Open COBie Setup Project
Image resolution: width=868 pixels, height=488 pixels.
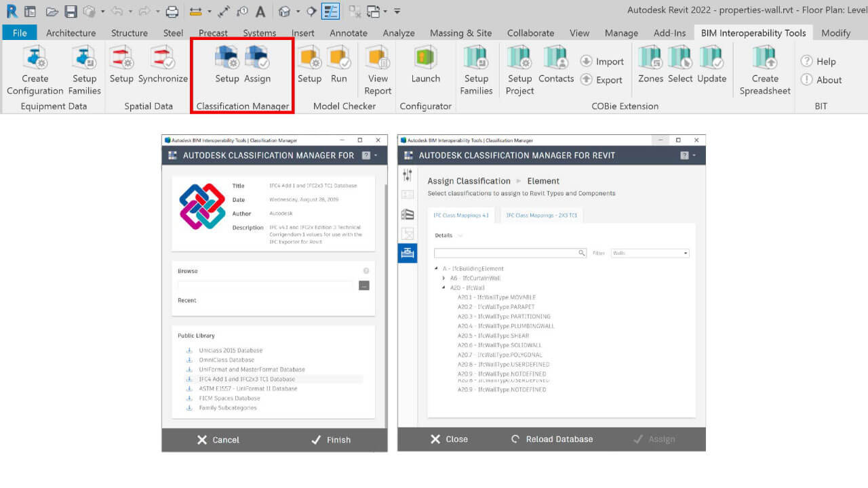(519, 71)
